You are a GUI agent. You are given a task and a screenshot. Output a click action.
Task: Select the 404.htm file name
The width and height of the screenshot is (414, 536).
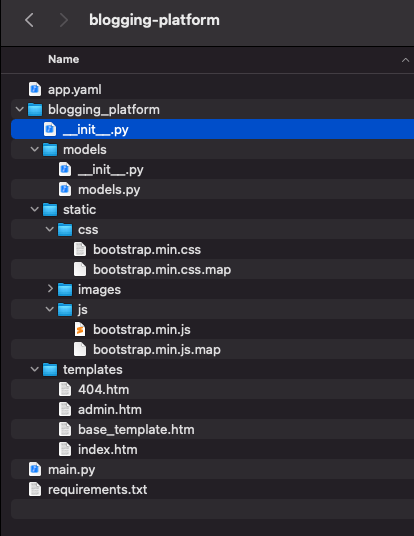tap(104, 390)
